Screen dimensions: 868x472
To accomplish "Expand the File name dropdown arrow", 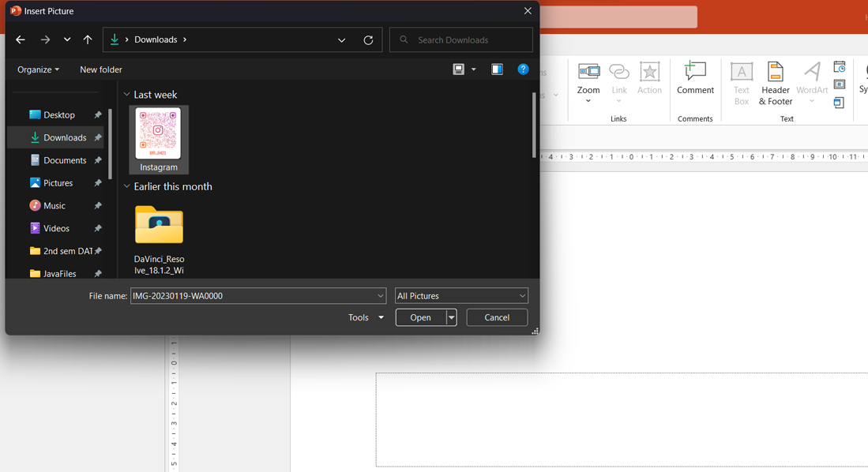I will (x=381, y=296).
